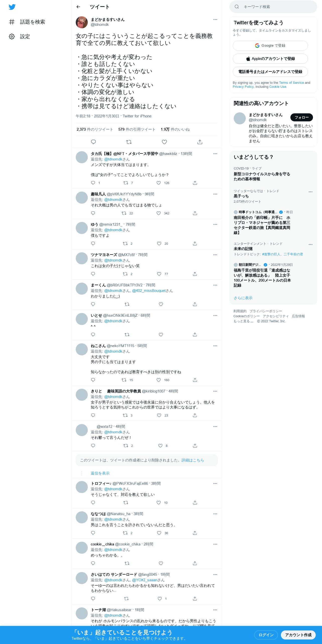Share the main tweet
Screen dimensions: 322x644
[x=200, y=142]
